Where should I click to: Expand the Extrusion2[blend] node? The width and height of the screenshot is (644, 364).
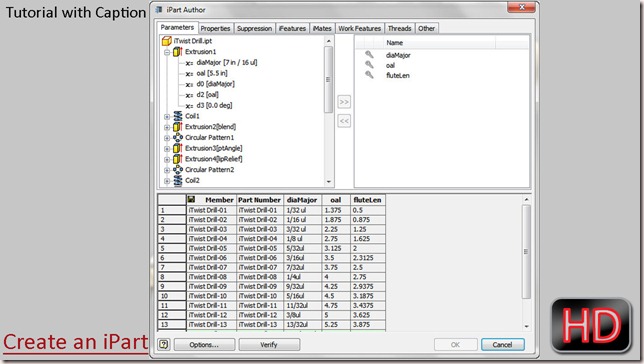click(167, 127)
